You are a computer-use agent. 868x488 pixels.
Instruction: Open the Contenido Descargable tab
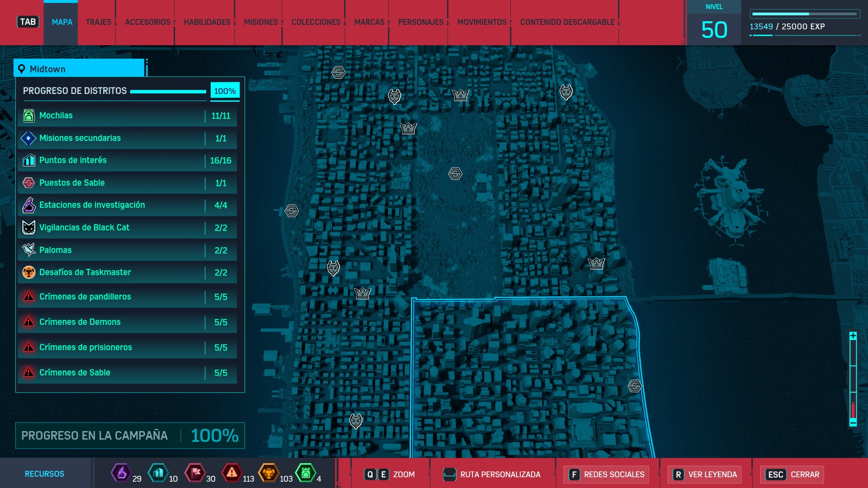coord(567,22)
